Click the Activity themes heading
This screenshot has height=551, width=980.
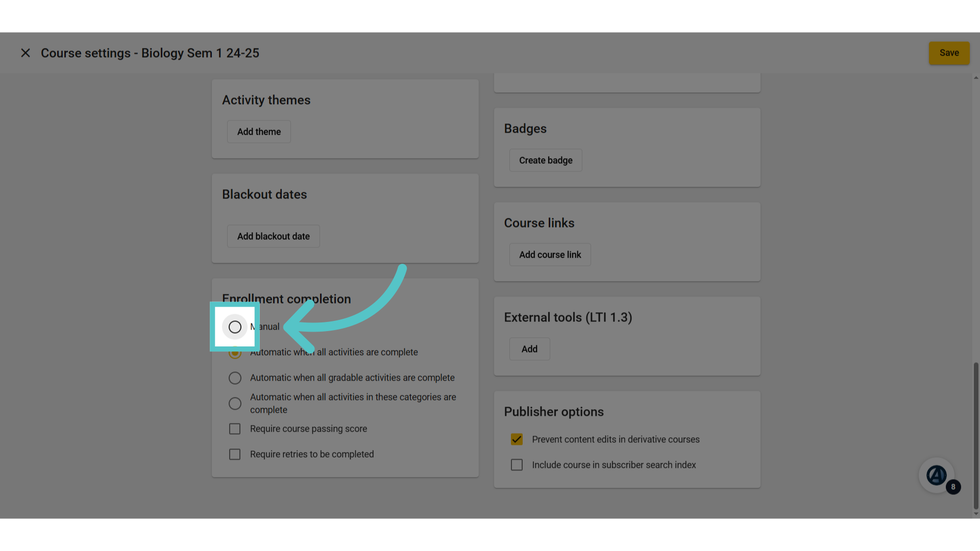tap(266, 100)
